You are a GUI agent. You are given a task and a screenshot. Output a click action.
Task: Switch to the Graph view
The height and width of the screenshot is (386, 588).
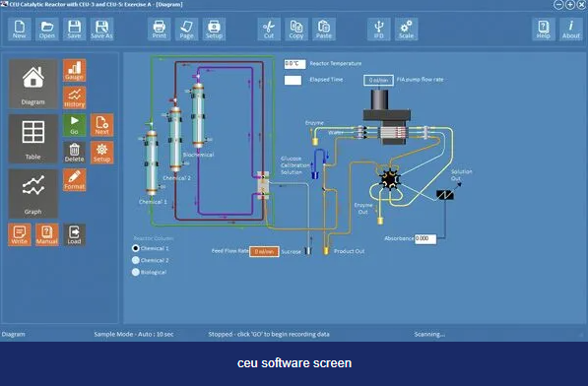coord(33,194)
